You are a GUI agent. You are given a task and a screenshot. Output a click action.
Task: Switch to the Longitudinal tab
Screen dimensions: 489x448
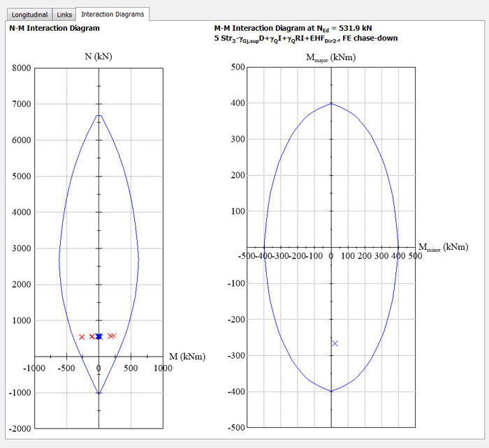pos(28,14)
